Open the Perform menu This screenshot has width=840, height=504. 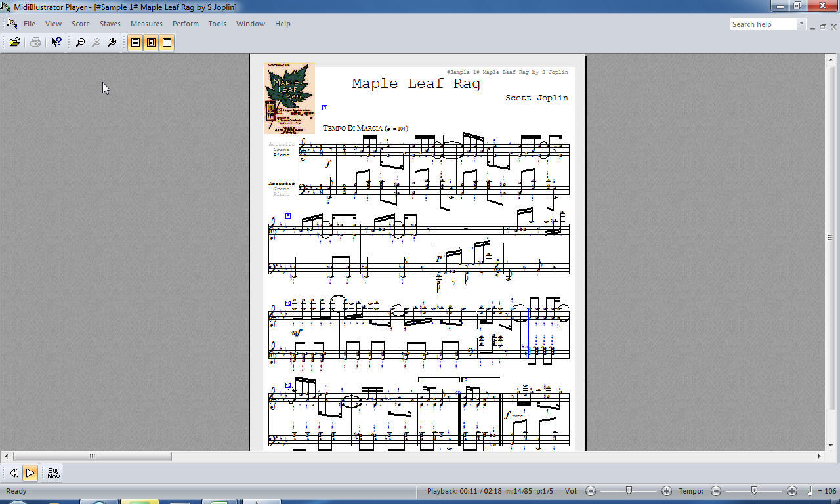(186, 24)
